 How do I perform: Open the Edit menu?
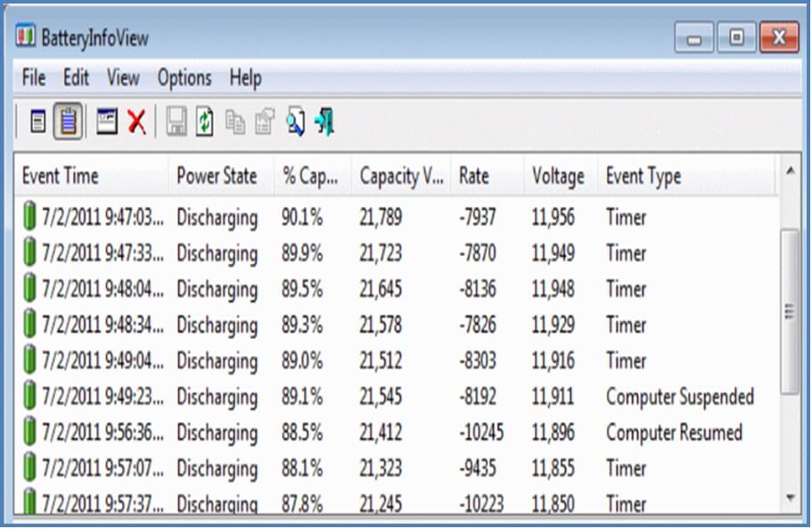[x=76, y=78]
